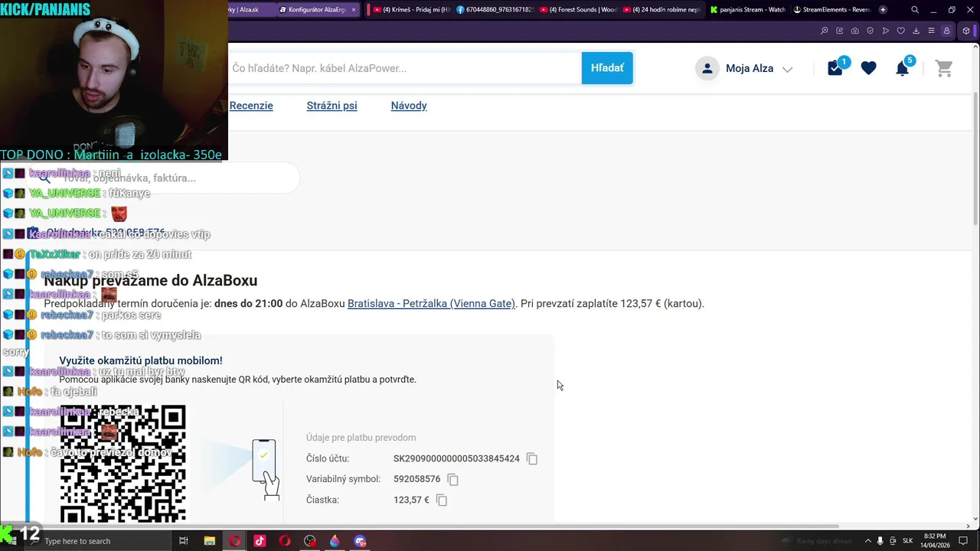Click the zoom magnifier icon in the address bar
Viewport: 980px width, 551px height.
click(825, 31)
